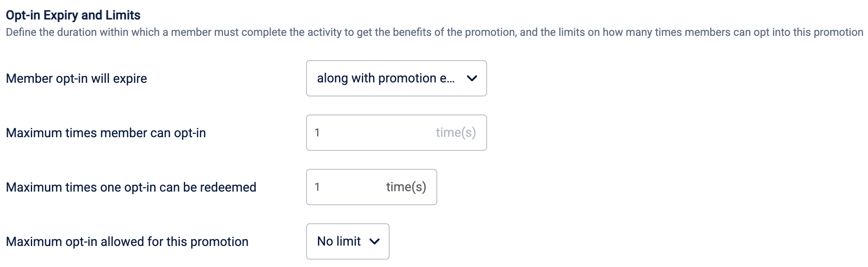The height and width of the screenshot is (267, 868).
Task: Click the "Member opt-in will expire" label
Action: (x=77, y=78)
